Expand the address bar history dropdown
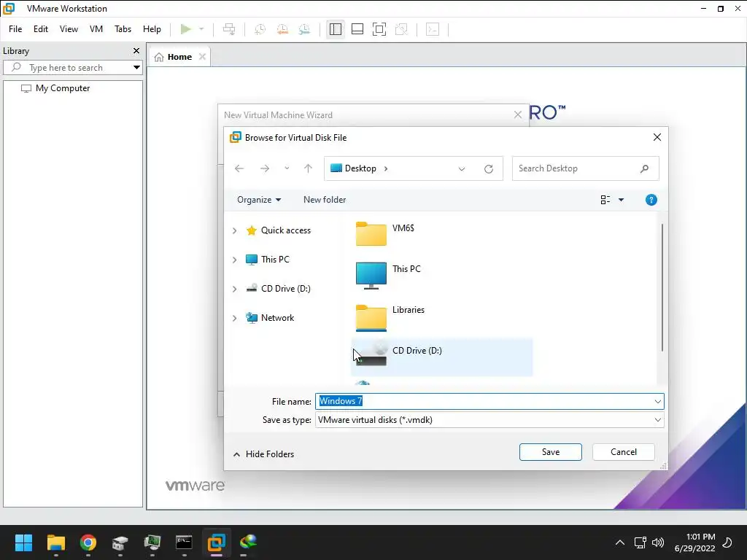This screenshot has height=560, width=747. (462, 169)
